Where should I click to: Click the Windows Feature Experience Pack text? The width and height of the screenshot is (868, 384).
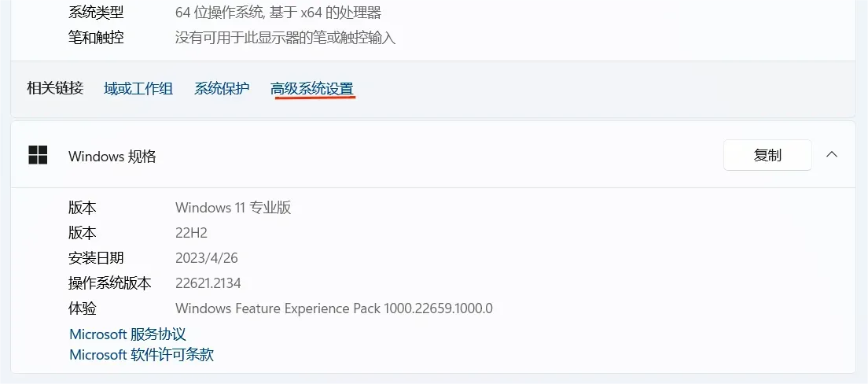pyautogui.click(x=333, y=308)
